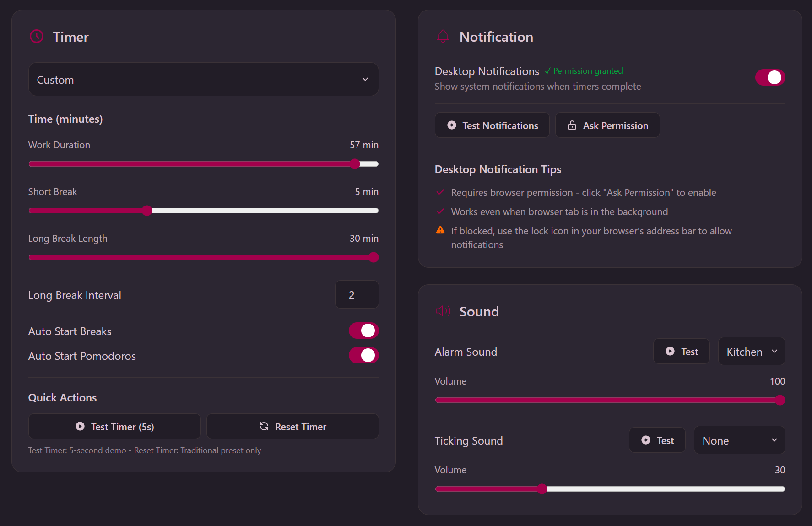
Task: Click the play icon on alarm sound Test
Action: [x=670, y=351]
